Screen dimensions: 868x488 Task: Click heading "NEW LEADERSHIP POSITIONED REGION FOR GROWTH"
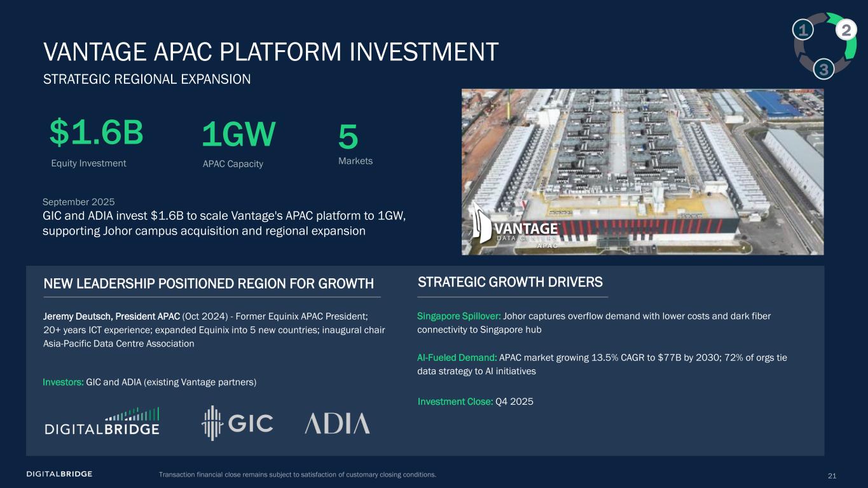pos(209,283)
